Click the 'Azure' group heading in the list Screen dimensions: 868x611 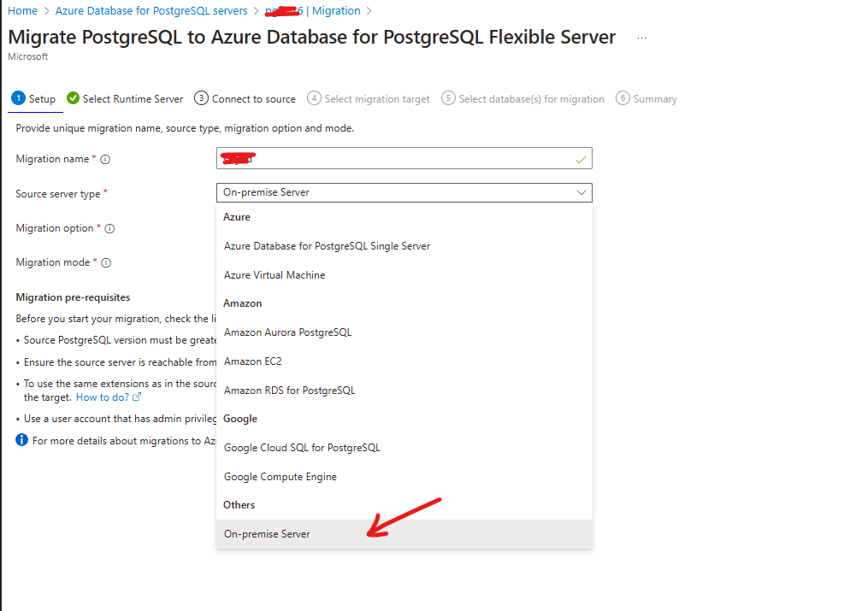pos(236,217)
